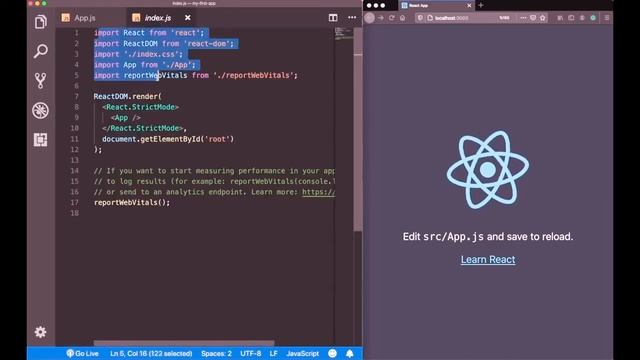The image size is (640, 360).
Task: Click on 'reportWebVitals();' on line 17
Action: coord(132,202)
